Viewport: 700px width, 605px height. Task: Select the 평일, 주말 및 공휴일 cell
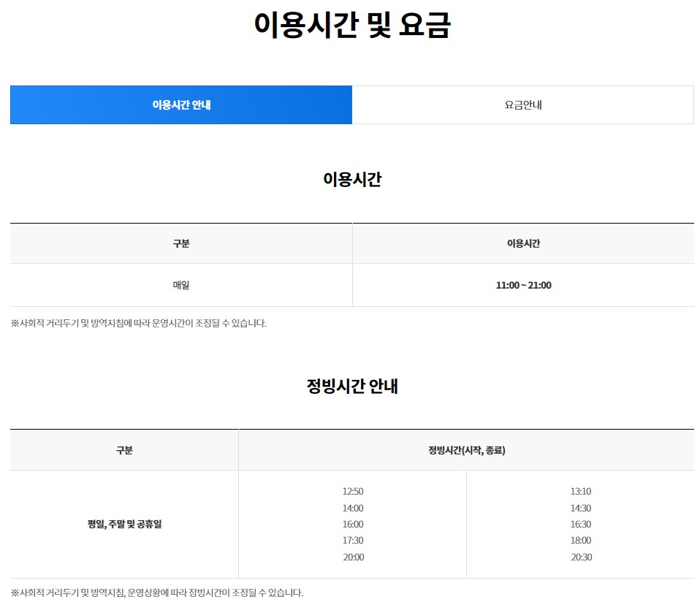point(124,524)
